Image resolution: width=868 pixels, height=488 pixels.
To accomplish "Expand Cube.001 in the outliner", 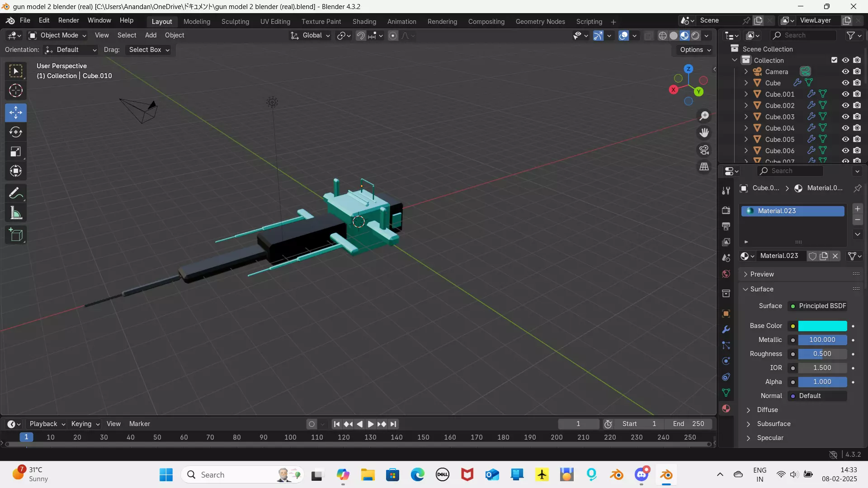I will click(746, 94).
